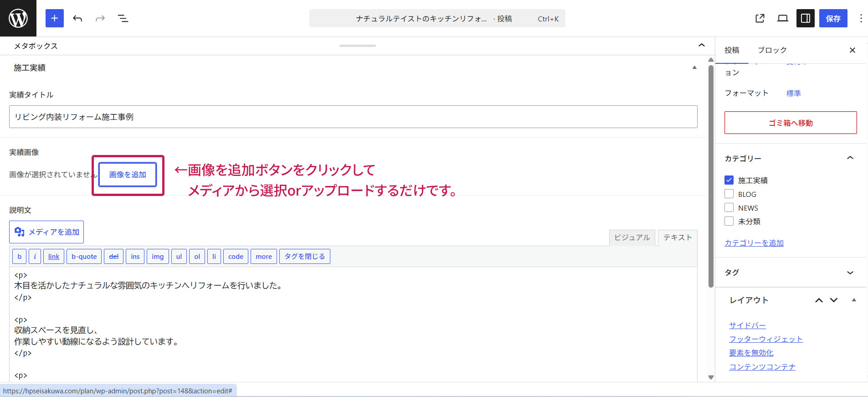Viewport: 868px width, 397px height.
Task: Open the block inserter plus button
Action: click(55, 18)
